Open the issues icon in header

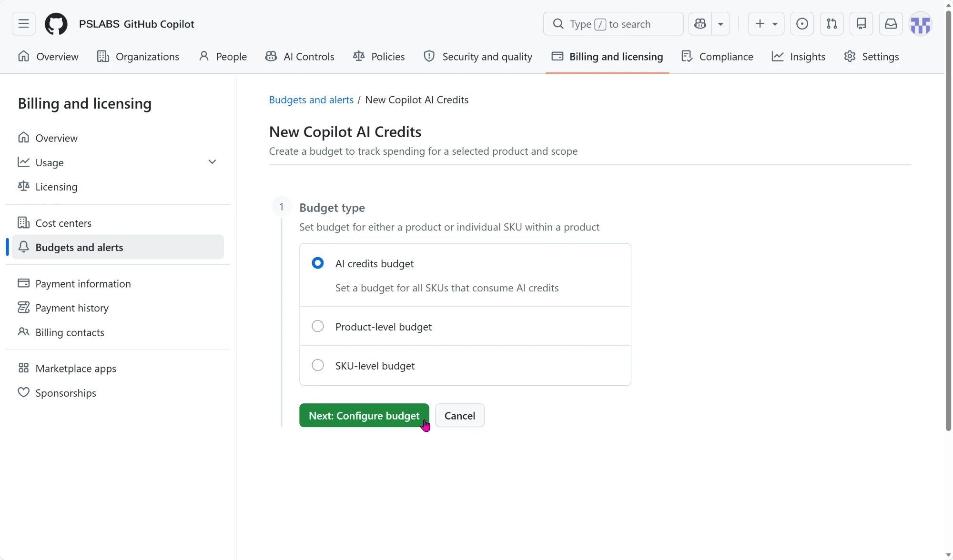pyautogui.click(x=802, y=24)
